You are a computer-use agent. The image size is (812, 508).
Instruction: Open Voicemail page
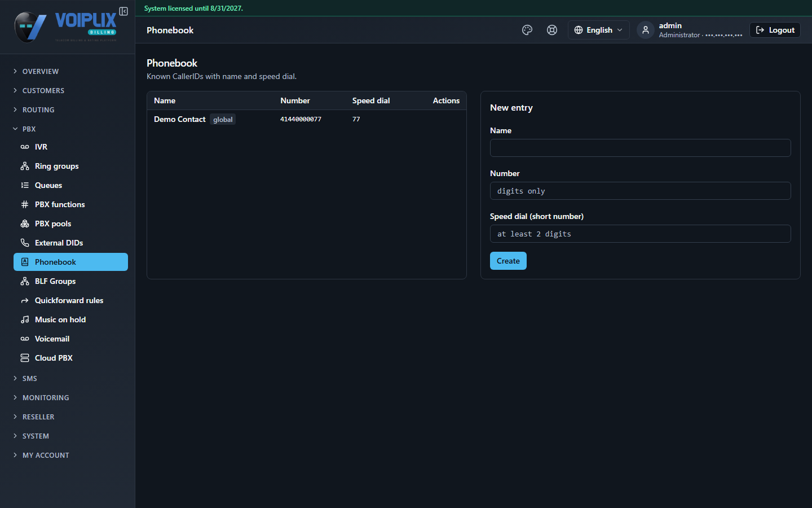(70, 339)
